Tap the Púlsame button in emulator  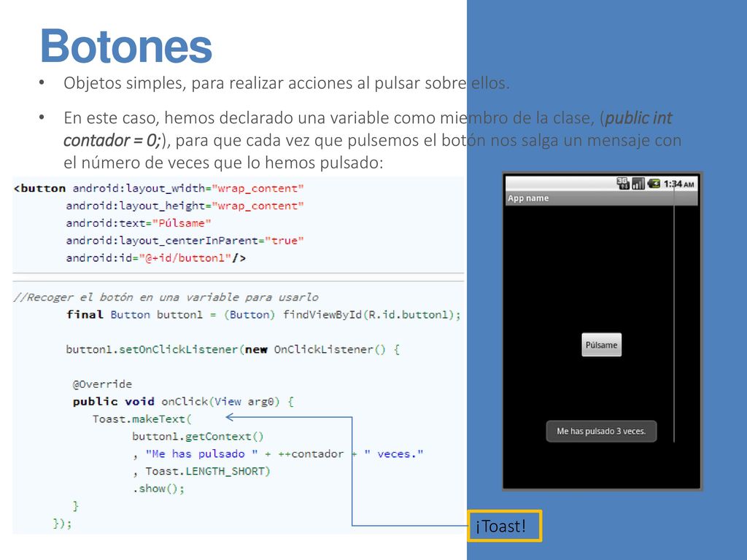(x=601, y=345)
